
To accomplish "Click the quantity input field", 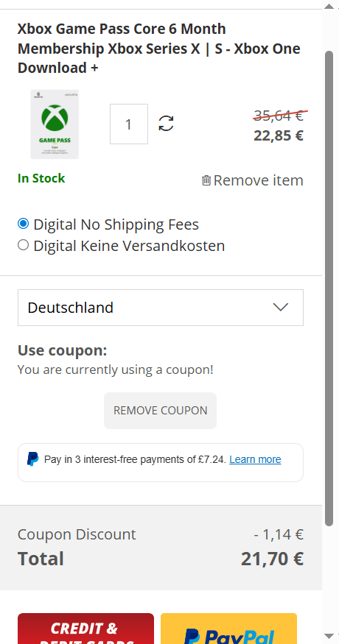I will (129, 124).
